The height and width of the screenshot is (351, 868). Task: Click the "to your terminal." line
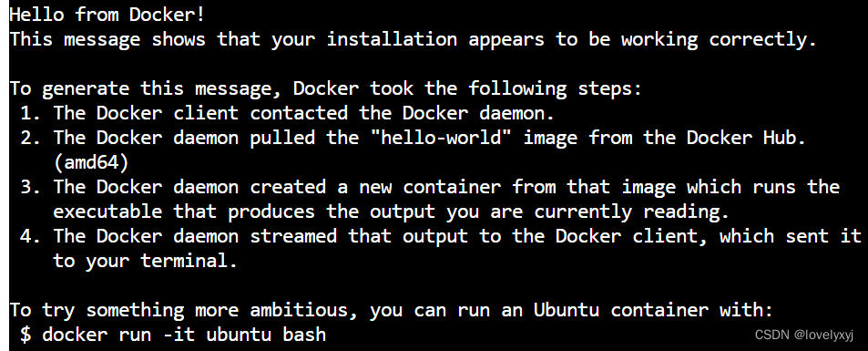click(145, 261)
